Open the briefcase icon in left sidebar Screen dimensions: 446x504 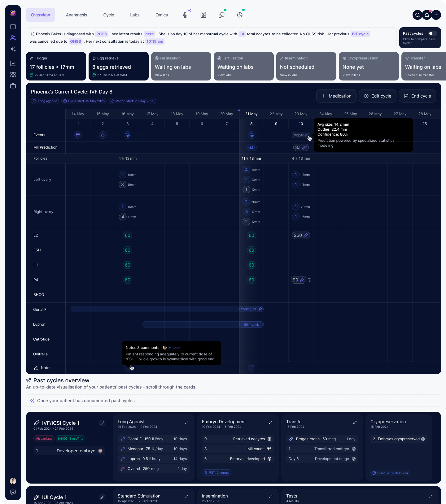pyautogui.click(x=13, y=86)
